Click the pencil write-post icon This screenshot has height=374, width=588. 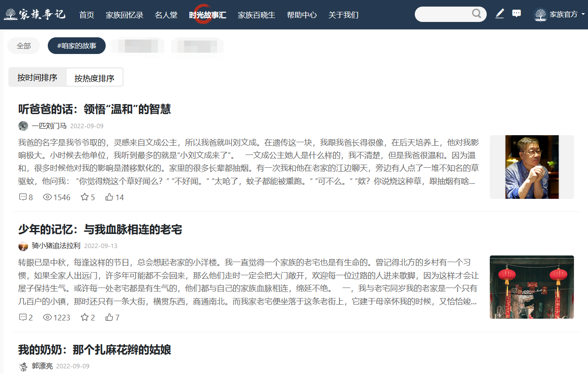tap(499, 14)
